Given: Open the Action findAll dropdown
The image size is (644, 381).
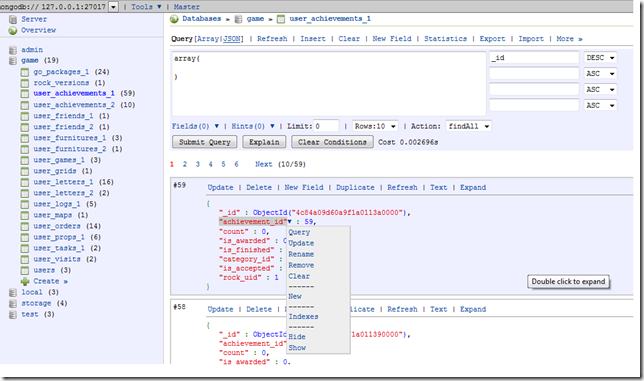Looking at the screenshot, I should point(469,126).
